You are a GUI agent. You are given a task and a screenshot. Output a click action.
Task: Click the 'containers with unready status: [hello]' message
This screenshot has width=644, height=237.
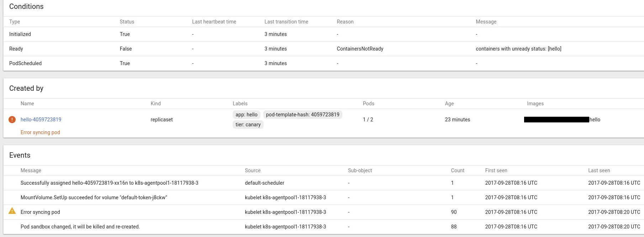tap(518, 49)
